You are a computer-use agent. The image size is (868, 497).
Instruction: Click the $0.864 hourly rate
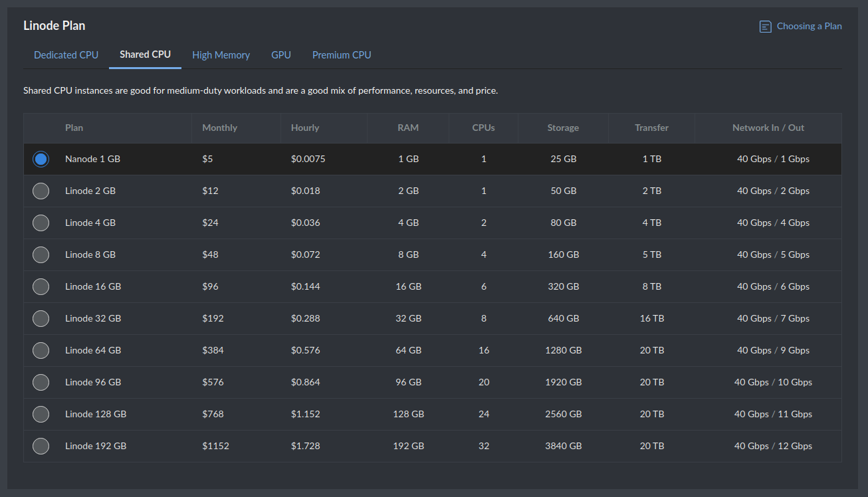pyautogui.click(x=305, y=383)
